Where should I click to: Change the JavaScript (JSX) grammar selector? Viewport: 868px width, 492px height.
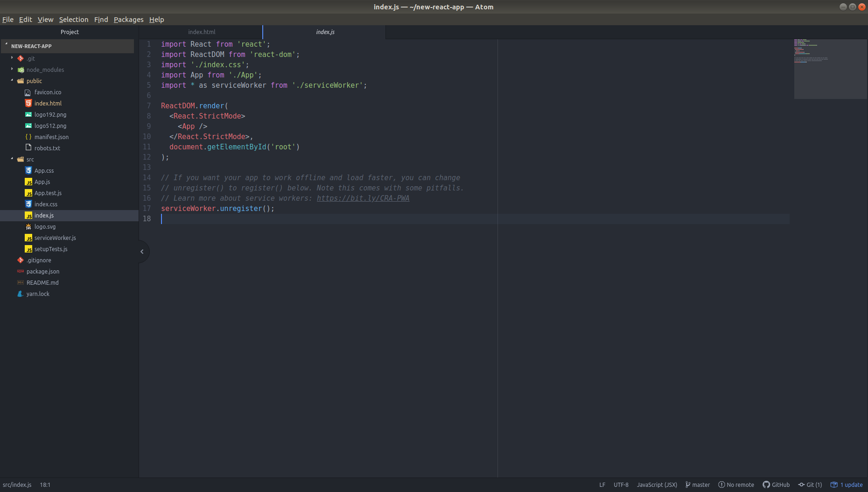tap(657, 485)
